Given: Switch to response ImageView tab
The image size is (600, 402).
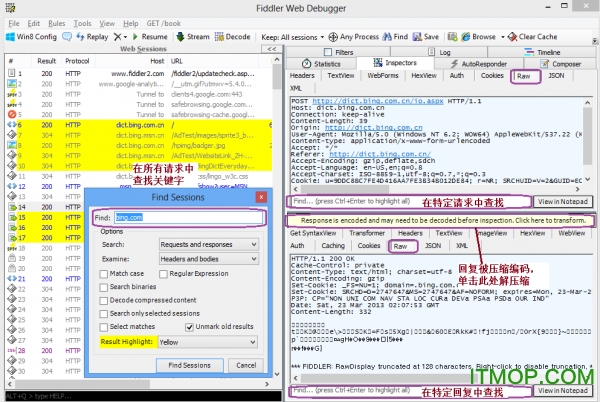Looking at the screenshot, I should pos(491,233).
